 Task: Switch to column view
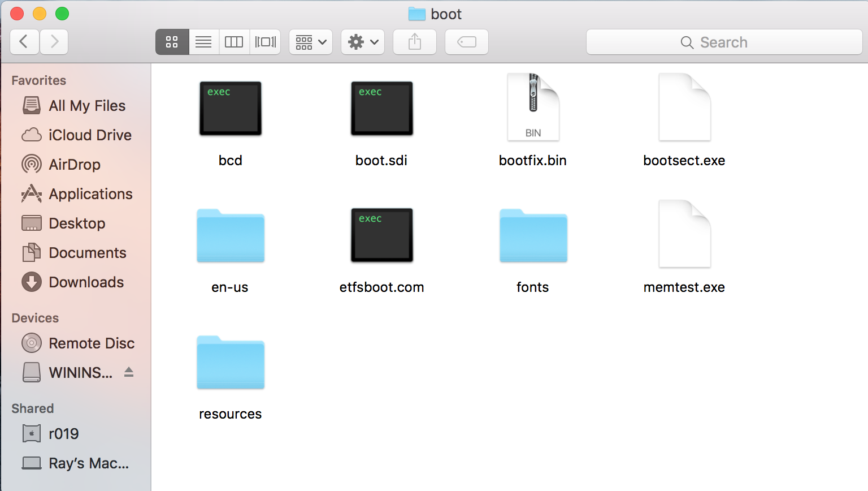234,42
